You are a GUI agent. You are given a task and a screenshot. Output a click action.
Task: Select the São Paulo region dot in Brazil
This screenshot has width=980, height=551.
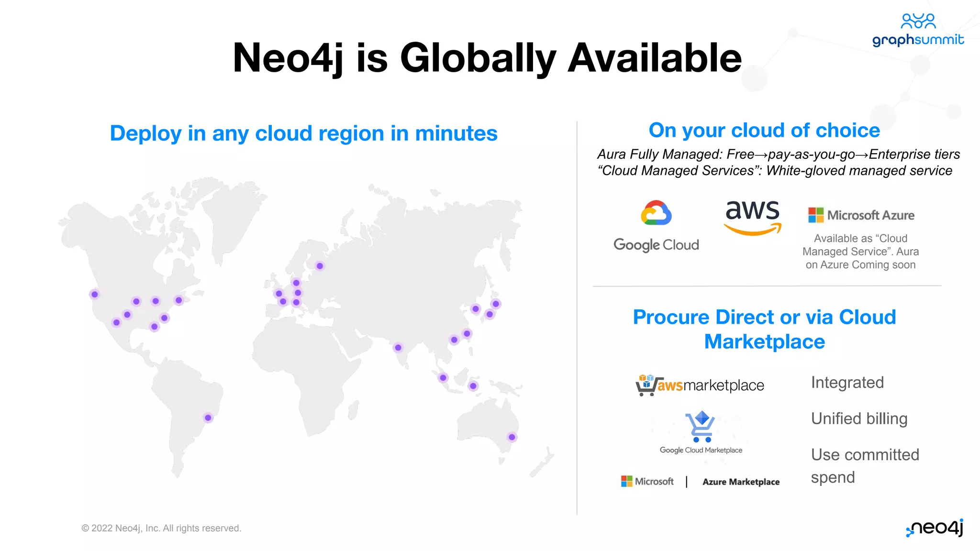[208, 418]
